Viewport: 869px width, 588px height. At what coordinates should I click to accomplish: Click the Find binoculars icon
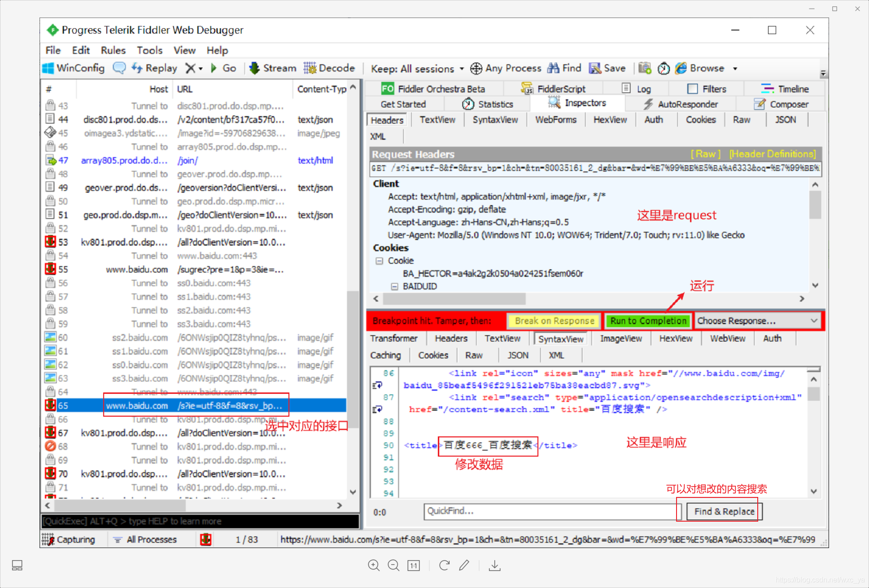coord(553,68)
